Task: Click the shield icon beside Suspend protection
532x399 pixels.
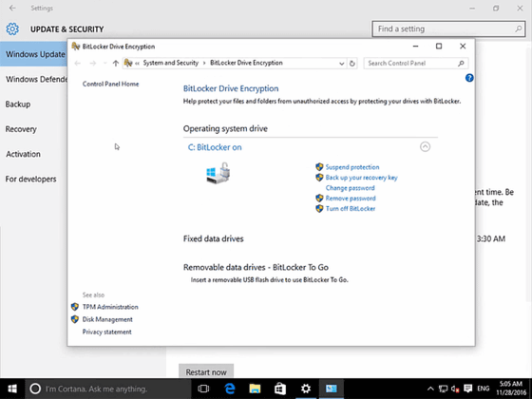Action: click(319, 167)
